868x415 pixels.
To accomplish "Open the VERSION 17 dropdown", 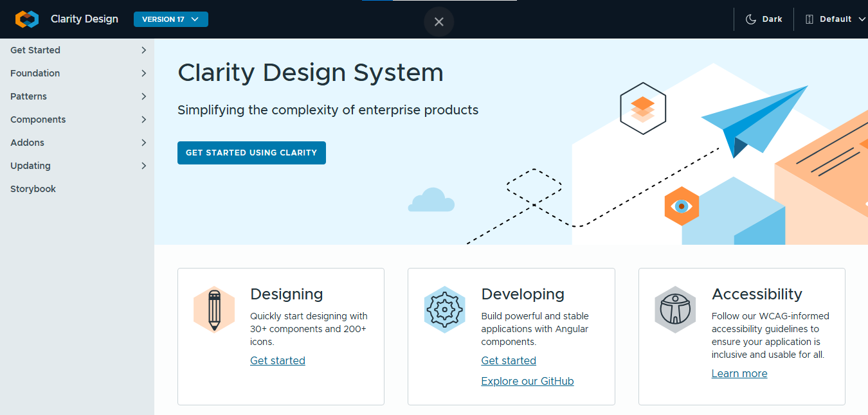I will tap(171, 19).
